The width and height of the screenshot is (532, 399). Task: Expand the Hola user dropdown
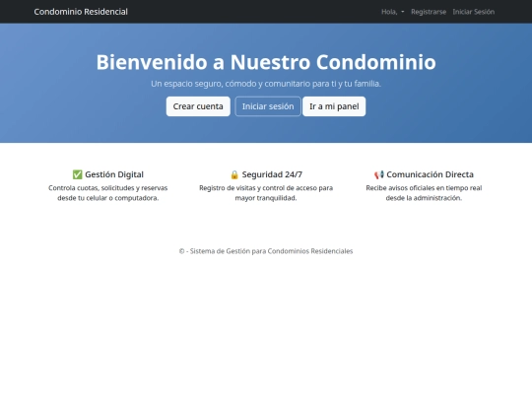[392, 12]
